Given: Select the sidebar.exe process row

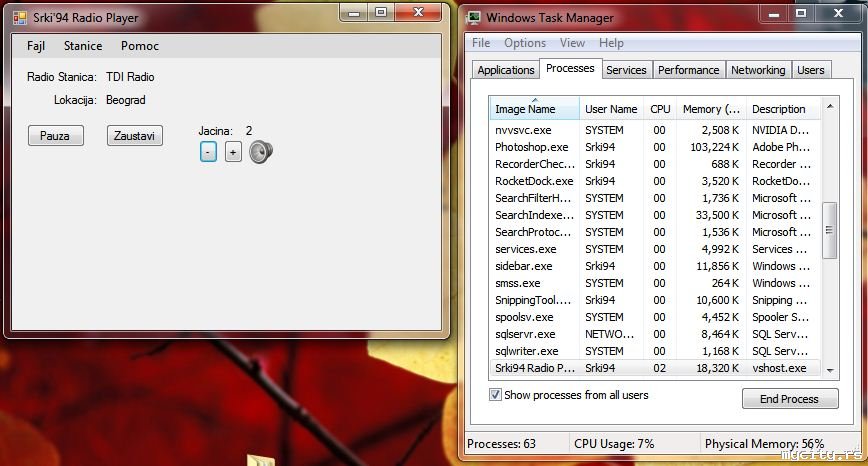Looking at the screenshot, I should click(655, 266).
